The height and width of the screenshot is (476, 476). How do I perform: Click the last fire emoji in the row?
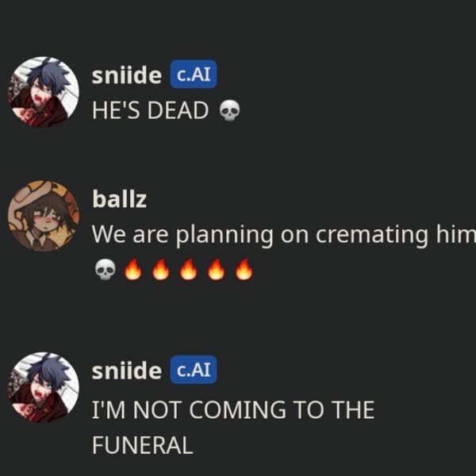244,269
